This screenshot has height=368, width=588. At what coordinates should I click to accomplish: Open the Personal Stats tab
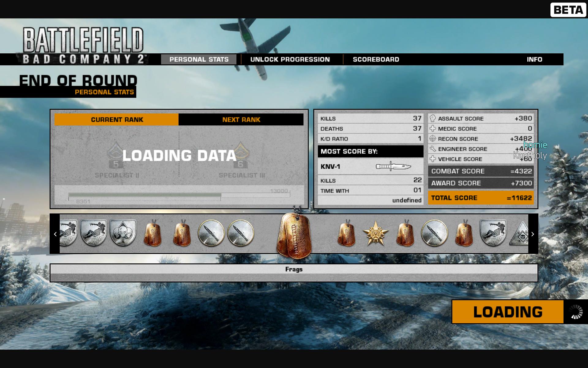click(199, 59)
